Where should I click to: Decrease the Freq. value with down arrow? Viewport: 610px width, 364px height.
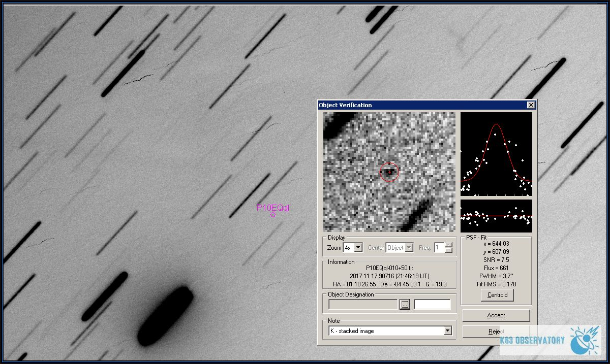click(448, 250)
